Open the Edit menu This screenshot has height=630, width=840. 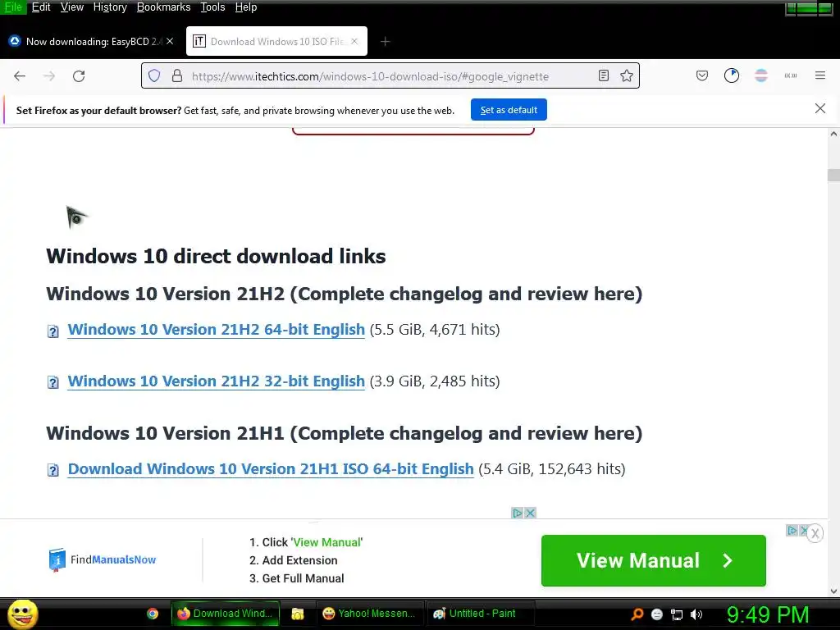click(x=41, y=7)
